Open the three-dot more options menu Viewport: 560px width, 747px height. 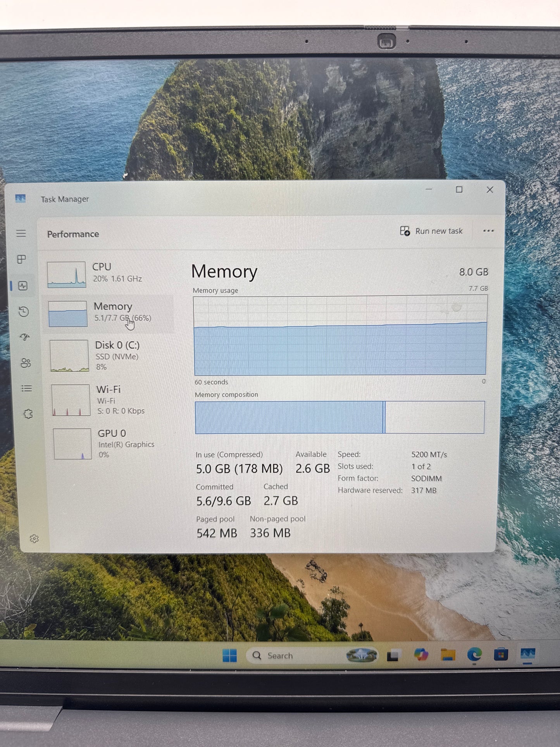[488, 231]
